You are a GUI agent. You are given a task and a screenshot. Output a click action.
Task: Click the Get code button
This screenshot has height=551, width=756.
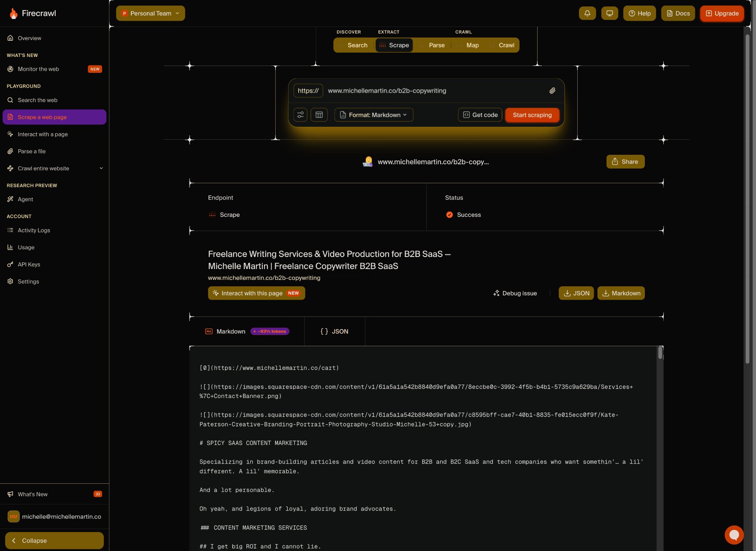point(480,115)
